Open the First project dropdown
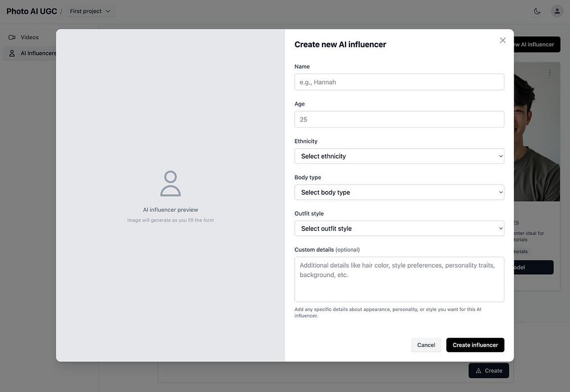Image resolution: width=570 pixels, height=392 pixels. coord(90,11)
